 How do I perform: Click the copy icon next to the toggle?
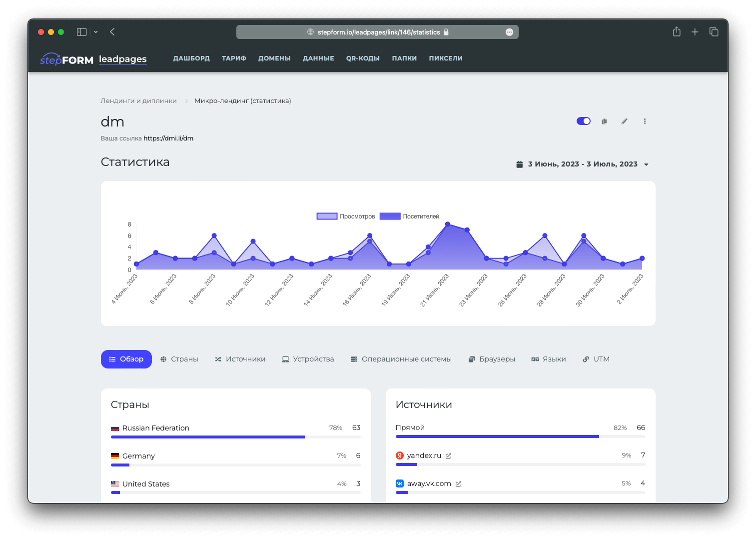(x=604, y=121)
